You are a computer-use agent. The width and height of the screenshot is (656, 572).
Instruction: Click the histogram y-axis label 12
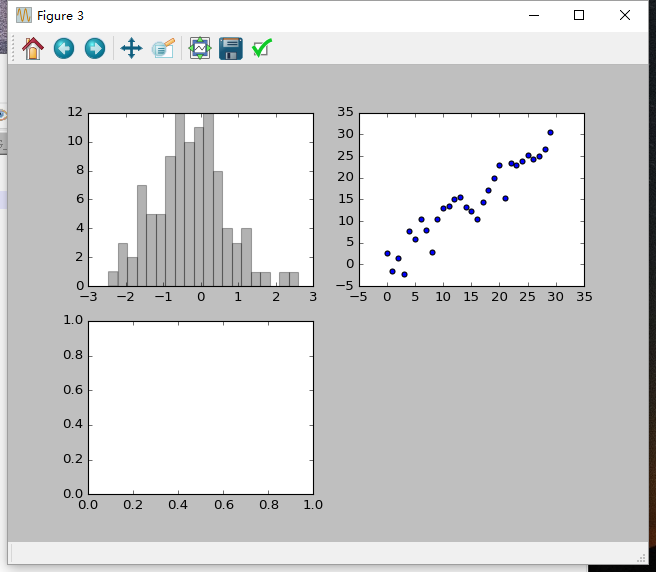tap(75, 112)
